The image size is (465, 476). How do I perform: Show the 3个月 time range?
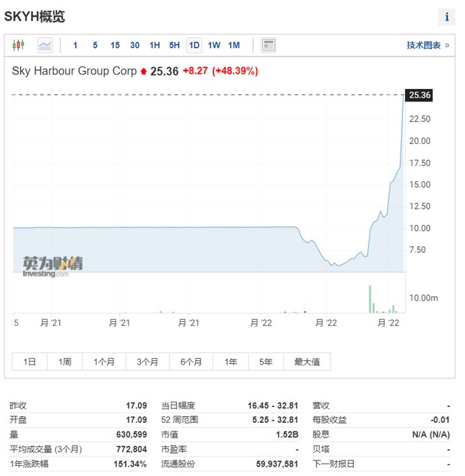pyautogui.click(x=147, y=362)
